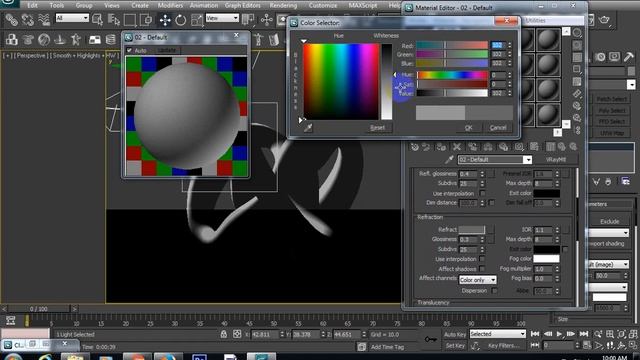The image size is (640, 360).
Task: Click the Selection Lock padlock icon
Action: 224,334
